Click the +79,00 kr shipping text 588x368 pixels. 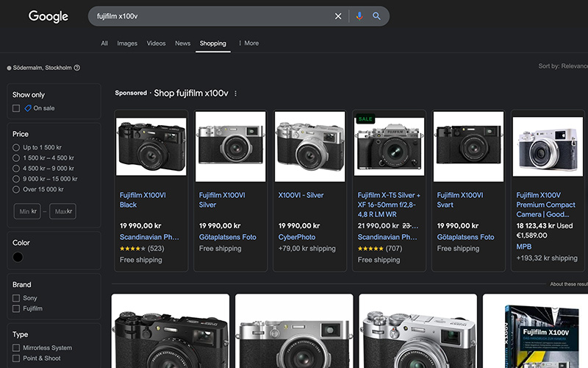click(x=306, y=249)
